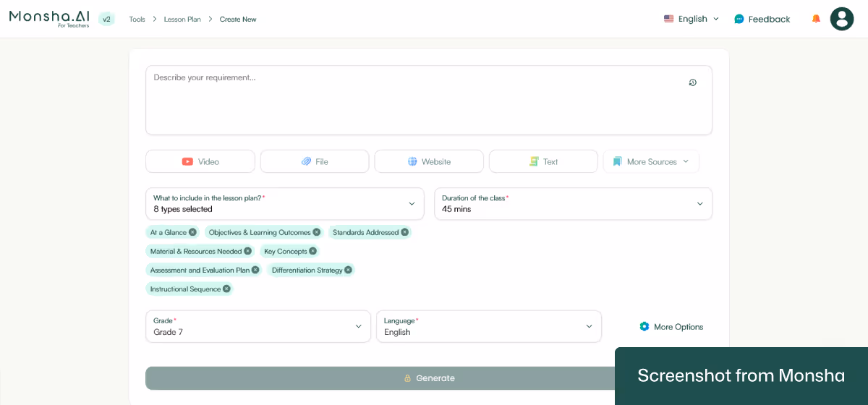
Task: Remove the Material & Resources Needed tag
Action: 247,251
